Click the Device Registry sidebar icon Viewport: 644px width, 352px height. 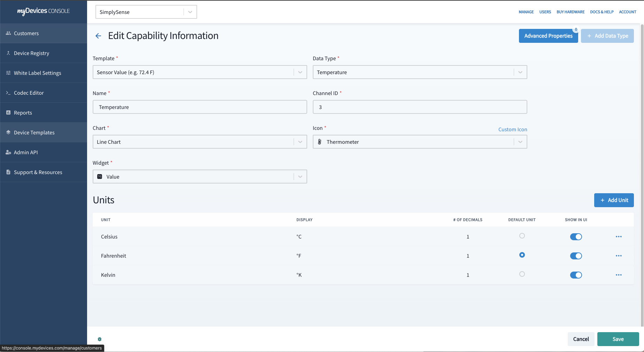pyautogui.click(x=8, y=53)
